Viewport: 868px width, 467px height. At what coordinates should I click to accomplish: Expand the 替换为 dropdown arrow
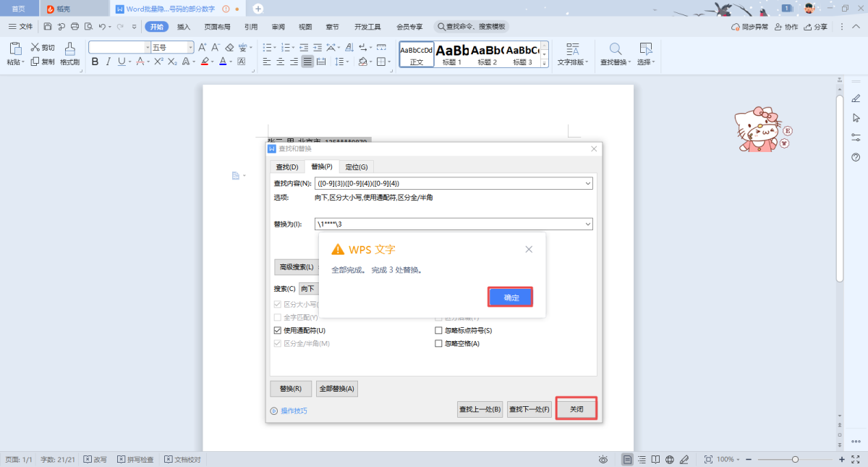pyautogui.click(x=587, y=224)
